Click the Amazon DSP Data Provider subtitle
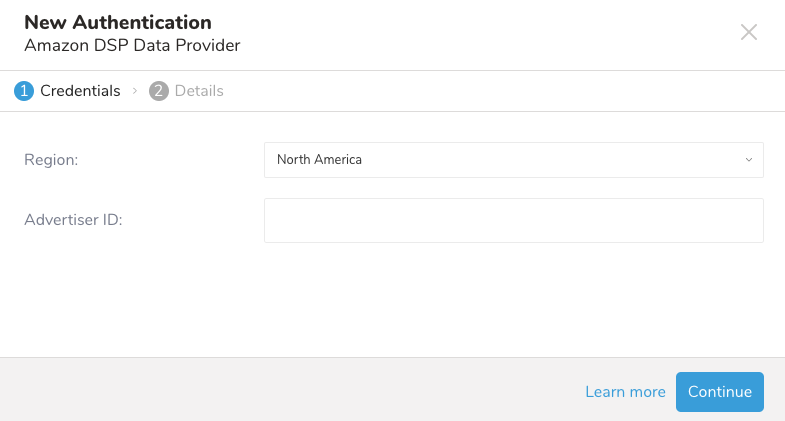The image size is (785, 421). pos(132,45)
